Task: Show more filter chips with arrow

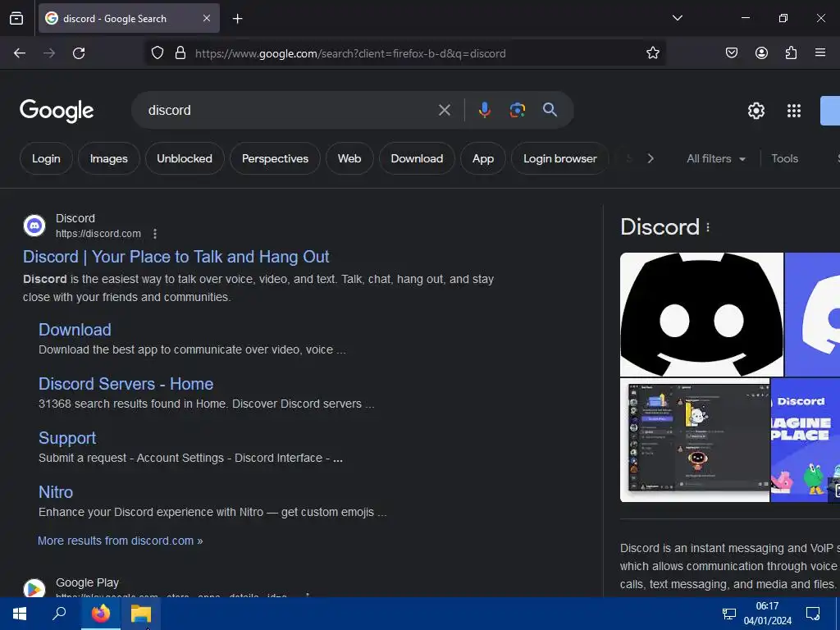Action: [x=651, y=158]
